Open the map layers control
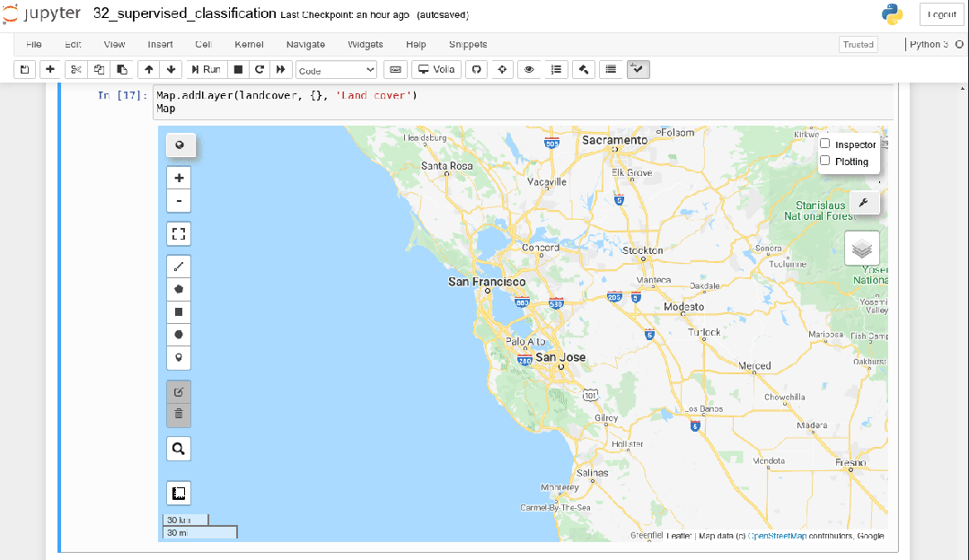Viewport: 969px width, 560px height. tap(862, 249)
